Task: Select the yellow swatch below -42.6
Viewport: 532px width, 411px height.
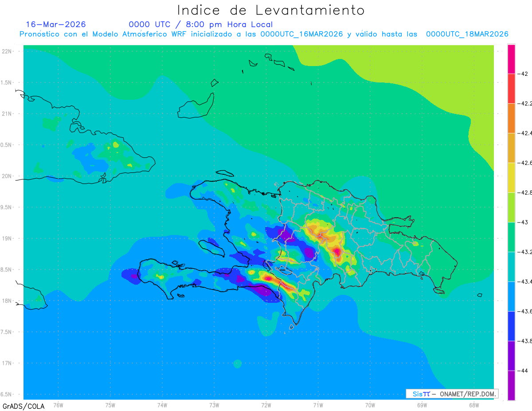Action: click(511, 177)
